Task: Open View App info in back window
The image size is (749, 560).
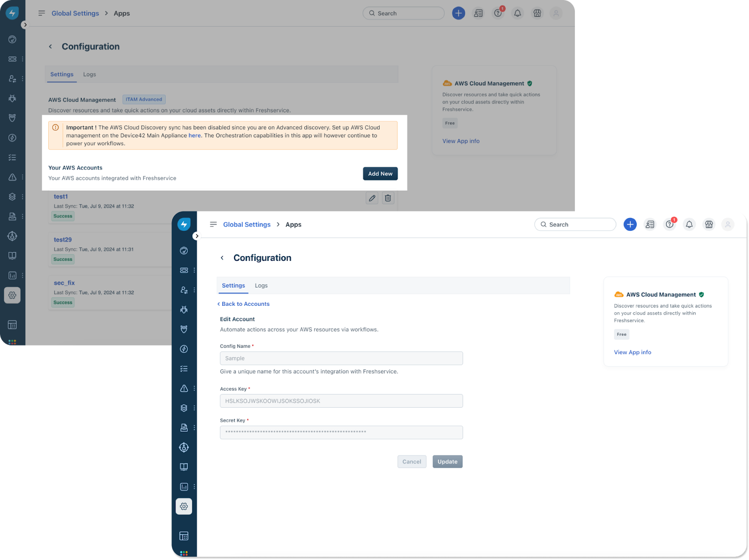Action: click(461, 141)
